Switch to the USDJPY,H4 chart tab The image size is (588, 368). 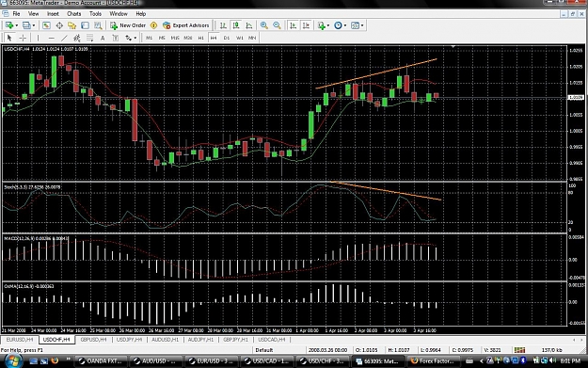click(129, 340)
